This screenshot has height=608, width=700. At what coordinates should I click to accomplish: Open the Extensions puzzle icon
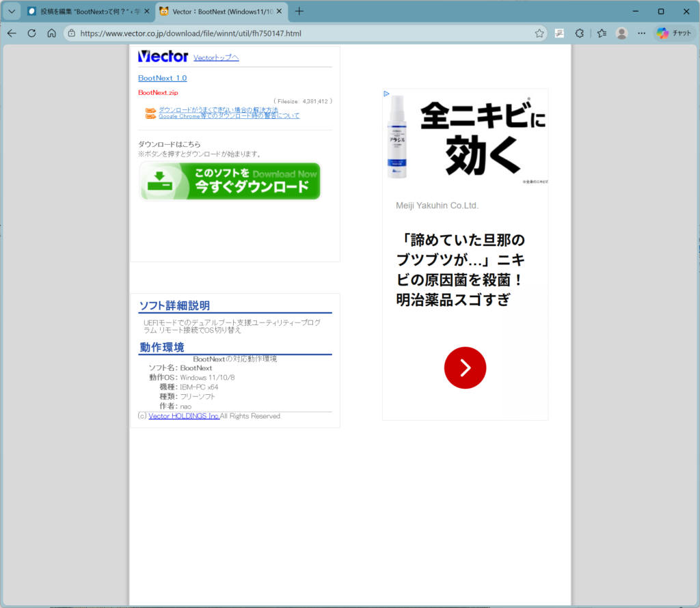(x=579, y=33)
